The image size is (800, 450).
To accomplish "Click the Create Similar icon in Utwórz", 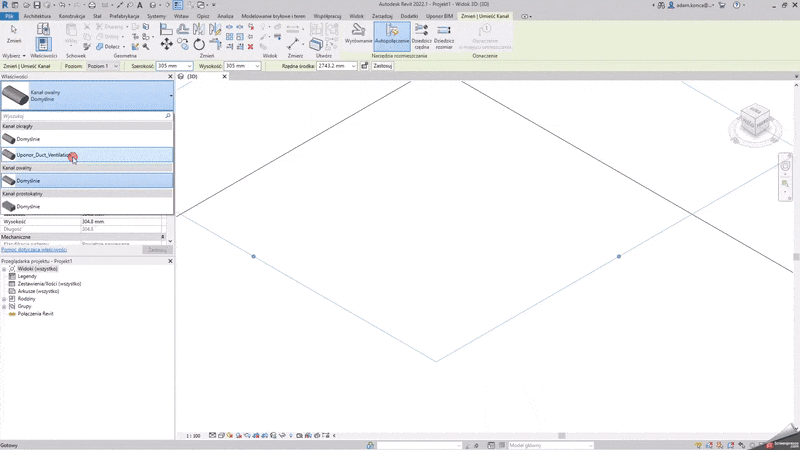I will pos(316,44).
